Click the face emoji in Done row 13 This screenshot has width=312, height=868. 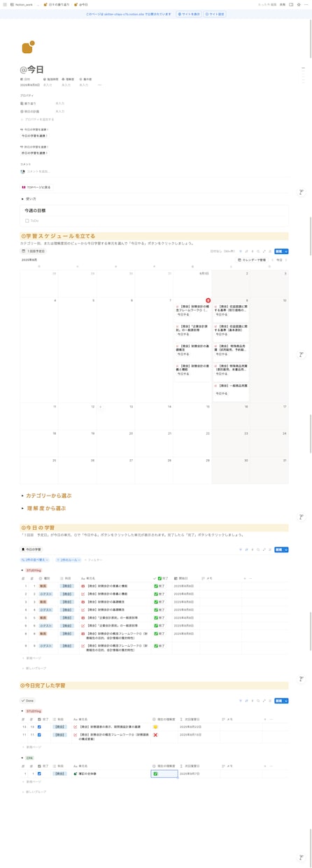(x=155, y=727)
